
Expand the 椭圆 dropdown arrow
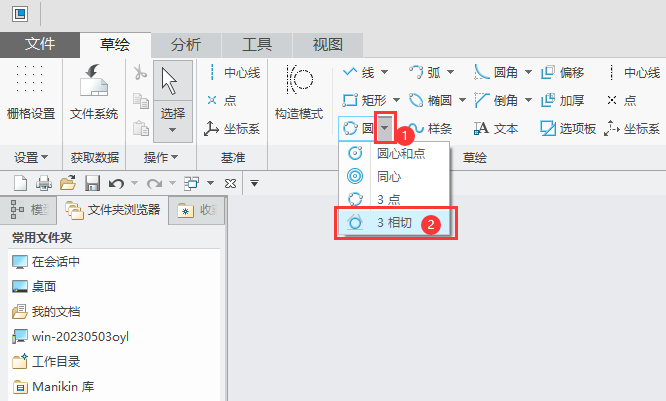462,101
